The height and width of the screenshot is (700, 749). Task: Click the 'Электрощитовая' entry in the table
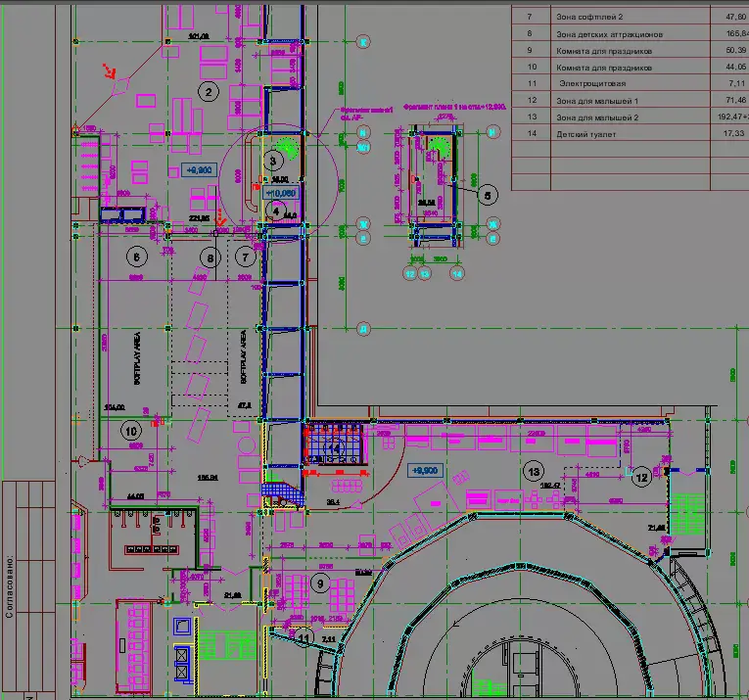pyautogui.click(x=592, y=83)
